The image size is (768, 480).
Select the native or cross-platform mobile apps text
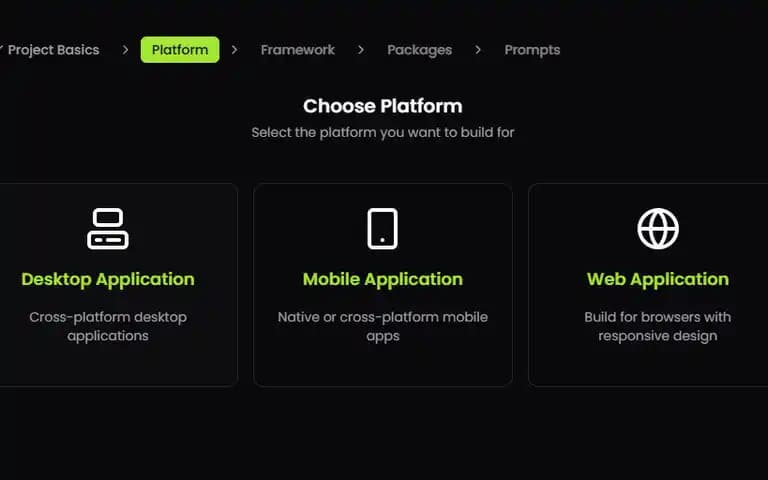coord(383,326)
